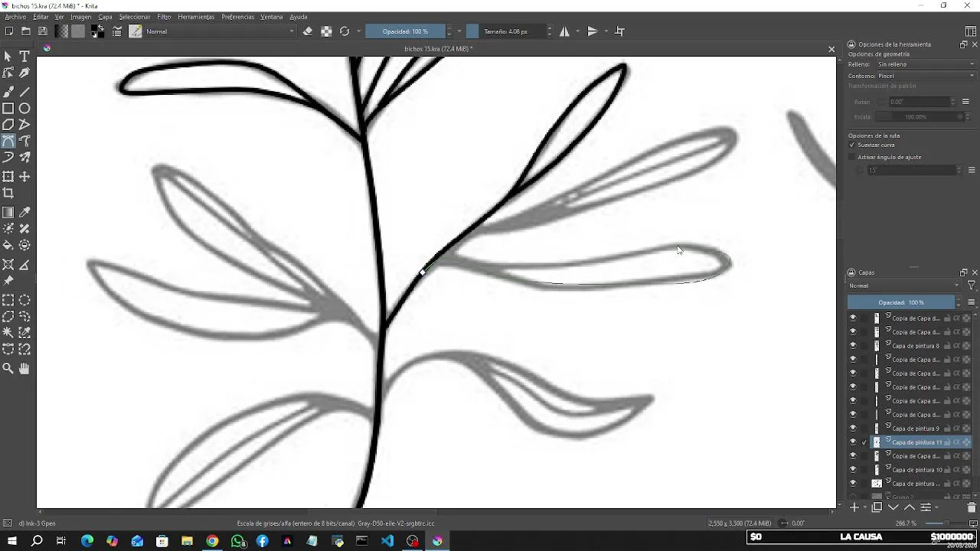The image size is (980, 551).
Task: Add a new paint layer
Action: 854,507
